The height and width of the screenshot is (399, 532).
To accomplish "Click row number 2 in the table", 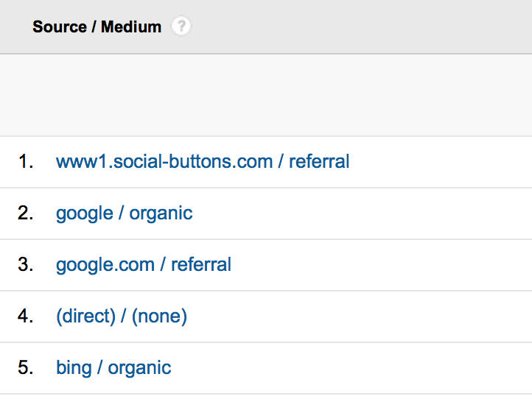I will (x=26, y=213).
